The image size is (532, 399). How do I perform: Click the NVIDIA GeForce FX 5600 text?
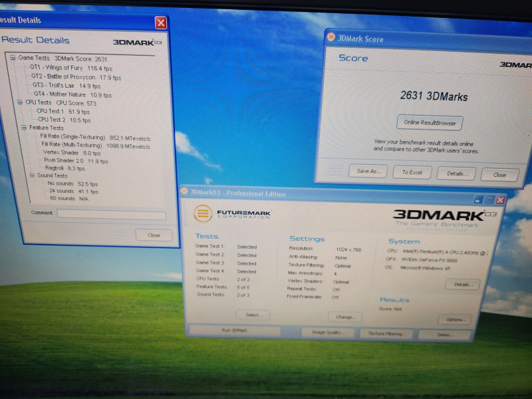(429, 260)
